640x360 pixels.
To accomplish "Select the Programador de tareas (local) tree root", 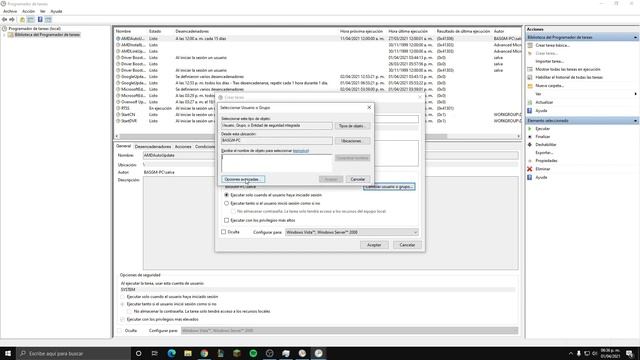I will point(35,29).
